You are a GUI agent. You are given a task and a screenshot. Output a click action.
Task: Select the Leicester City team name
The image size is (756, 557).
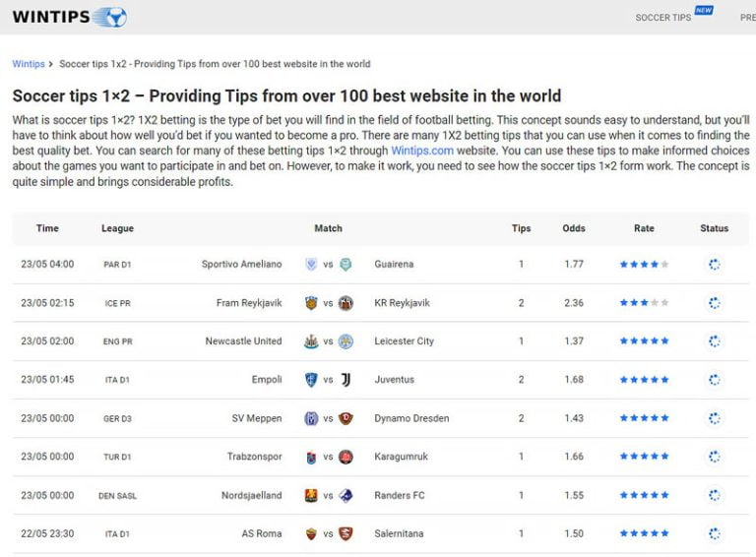point(404,341)
